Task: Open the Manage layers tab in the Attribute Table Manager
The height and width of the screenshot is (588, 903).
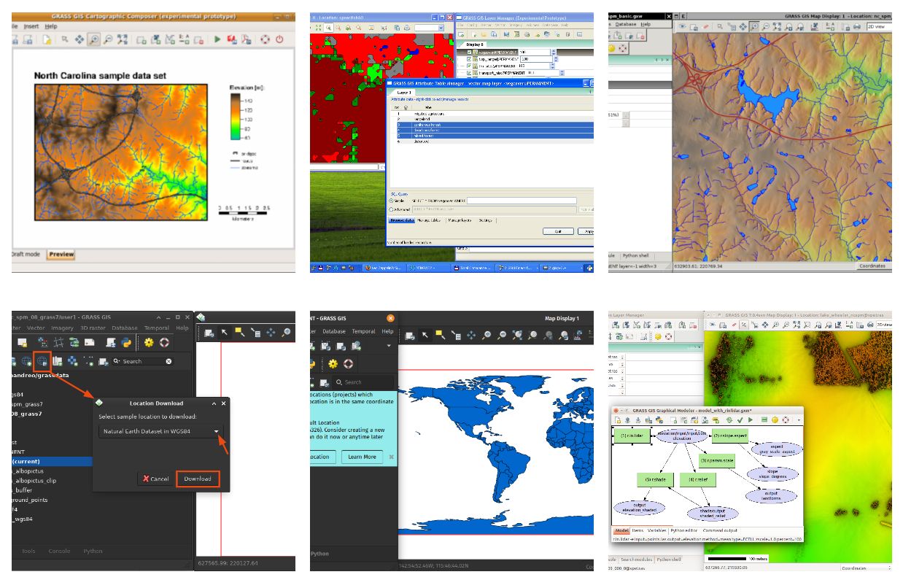Action: [x=460, y=220]
